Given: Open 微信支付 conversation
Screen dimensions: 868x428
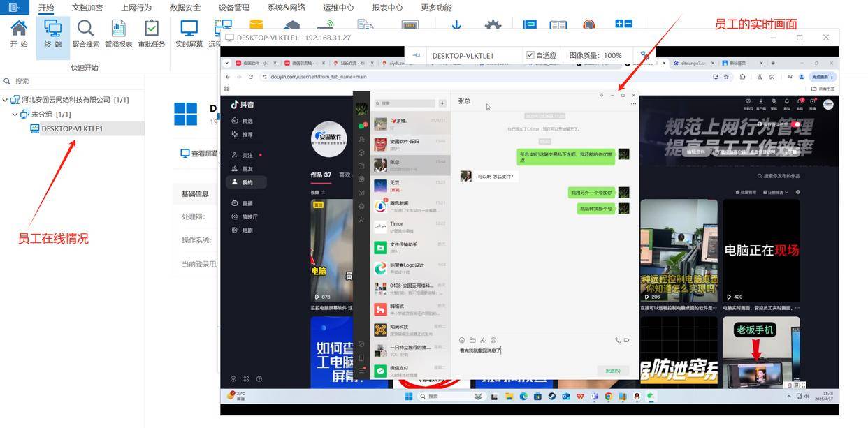Looking at the screenshot, I should pos(411,371).
